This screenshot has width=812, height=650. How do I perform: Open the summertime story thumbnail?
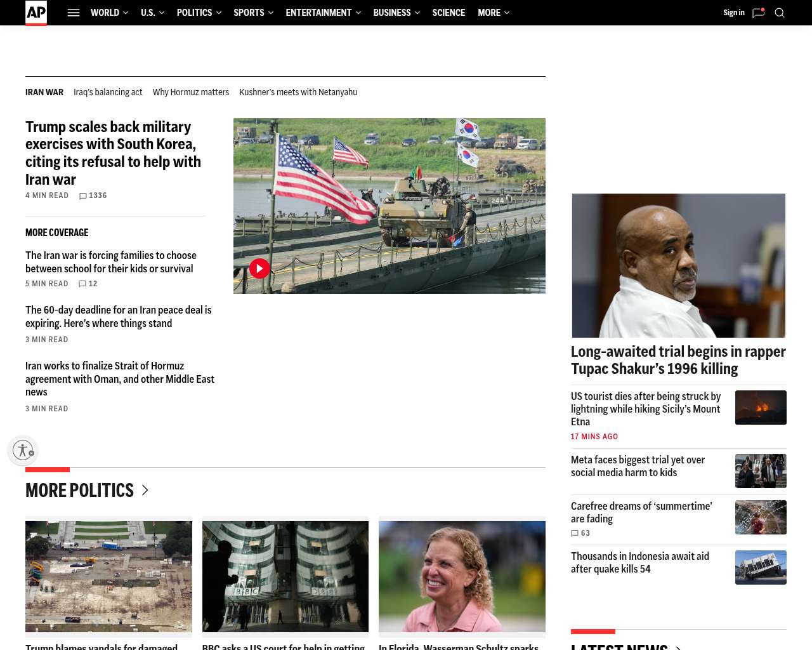(x=761, y=517)
